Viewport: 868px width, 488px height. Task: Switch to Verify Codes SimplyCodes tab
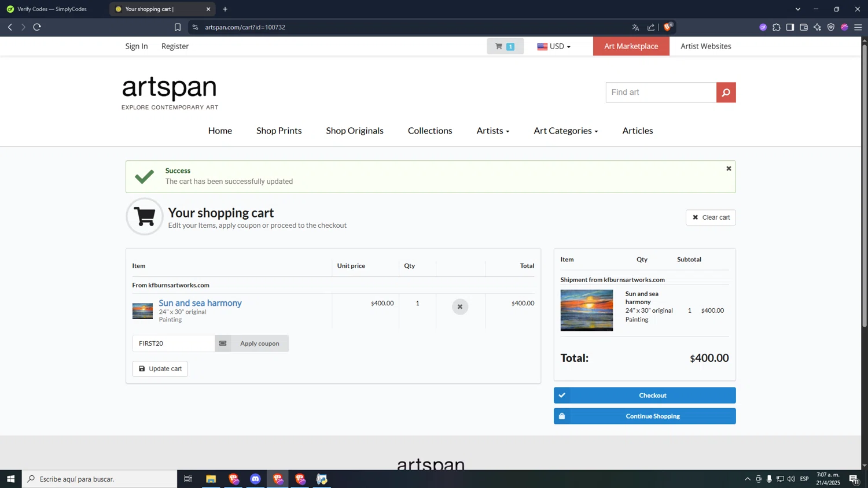coord(52,9)
